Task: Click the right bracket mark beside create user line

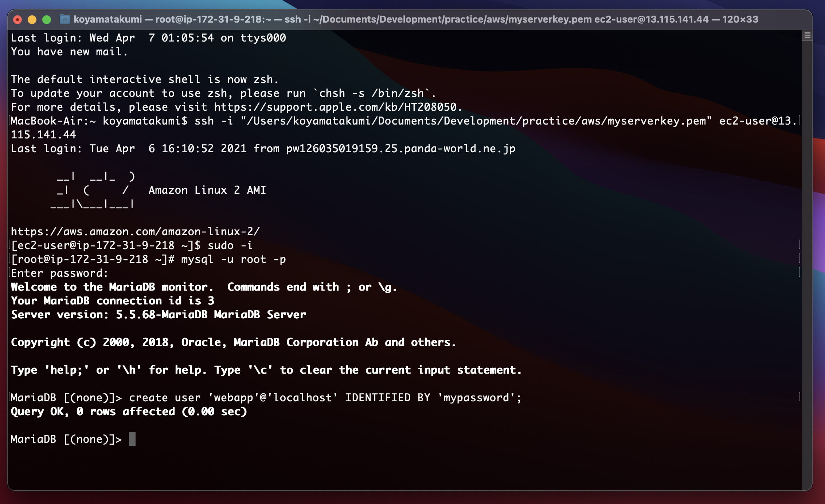Action: pyautogui.click(x=799, y=397)
